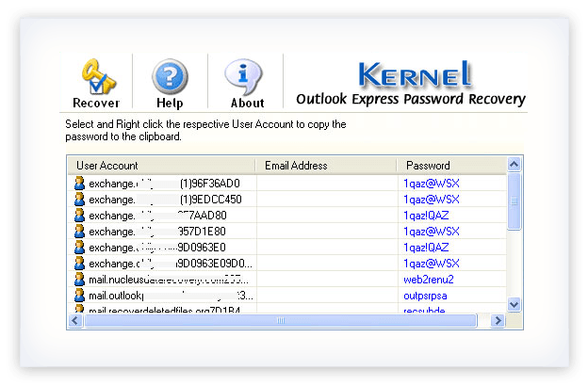
Task: Click user icon beside mail.nucleus account
Action: (x=79, y=280)
